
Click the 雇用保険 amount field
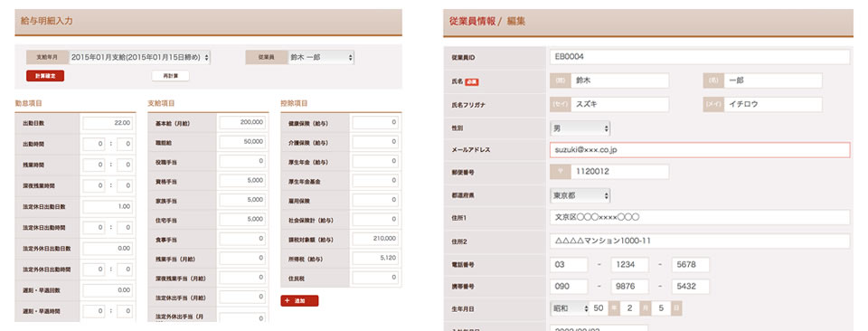click(x=375, y=200)
